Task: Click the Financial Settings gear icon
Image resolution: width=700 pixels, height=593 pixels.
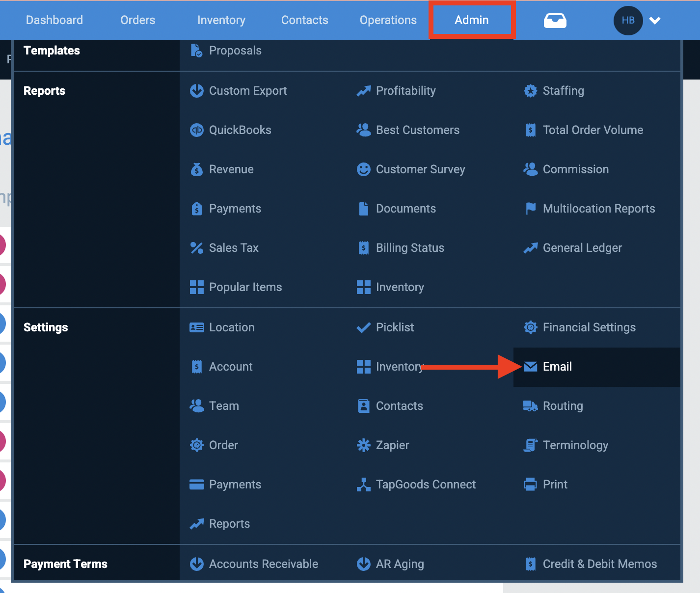Action: point(531,327)
